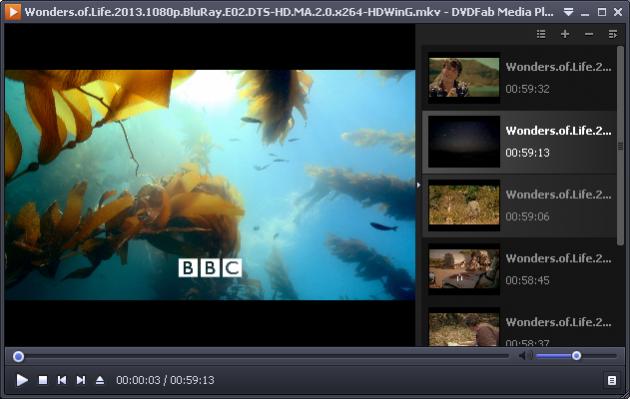Remove item with the minus icon
The image size is (630, 399).
coord(589,34)
